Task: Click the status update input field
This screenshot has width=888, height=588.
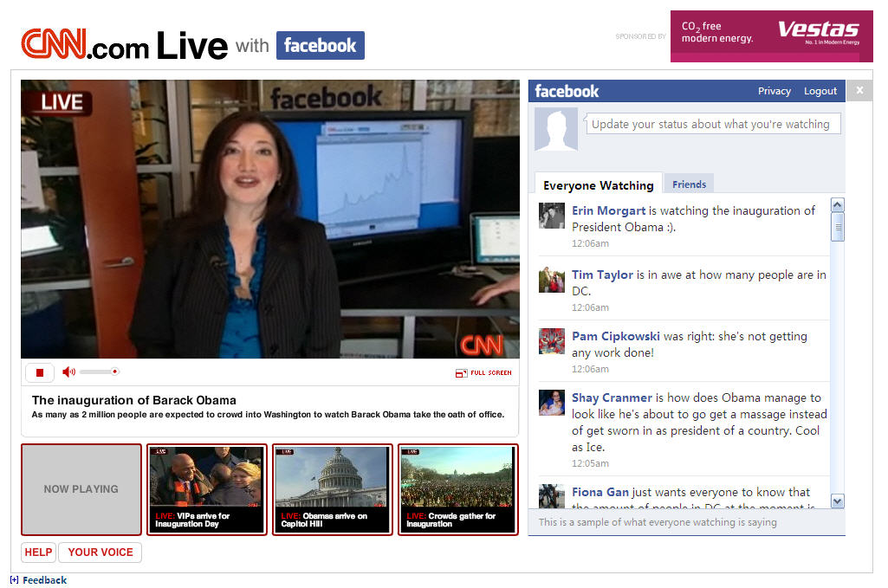Action: pyautogui.click(x=713, y=124)
